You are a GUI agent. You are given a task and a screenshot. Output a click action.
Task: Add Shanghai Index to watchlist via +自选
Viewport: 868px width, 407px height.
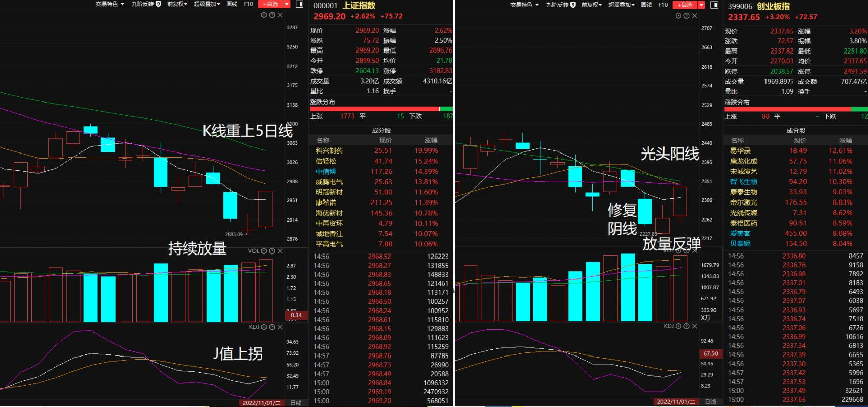271,4
